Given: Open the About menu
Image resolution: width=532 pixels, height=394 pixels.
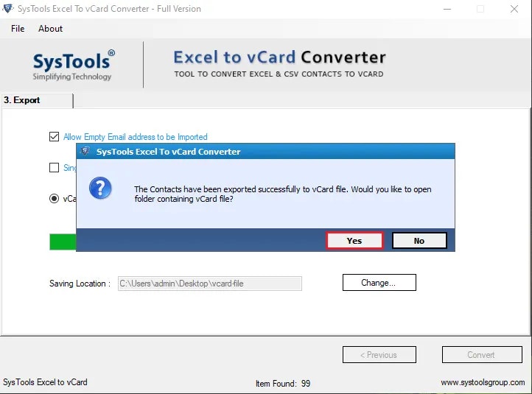Looking at the screenshot, I should [50, 29].
